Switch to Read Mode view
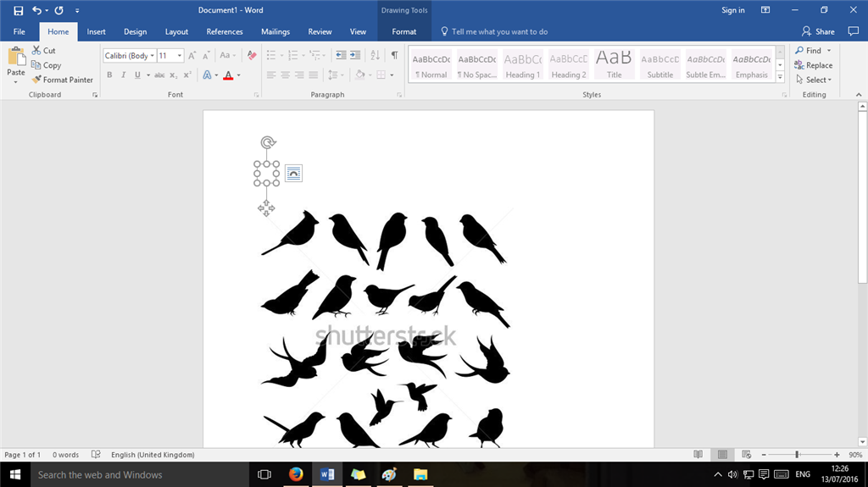The width and height of the screenshot is (868, 487). 698,455
